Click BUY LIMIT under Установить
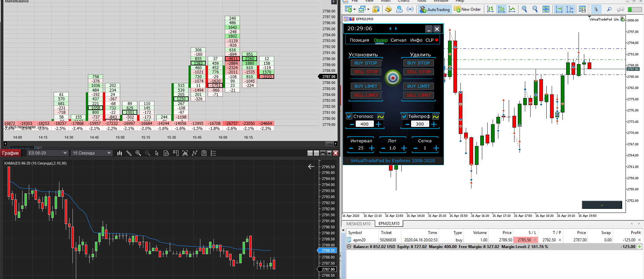Viewport: 644px width, 279px height. [x=366, y=86]
